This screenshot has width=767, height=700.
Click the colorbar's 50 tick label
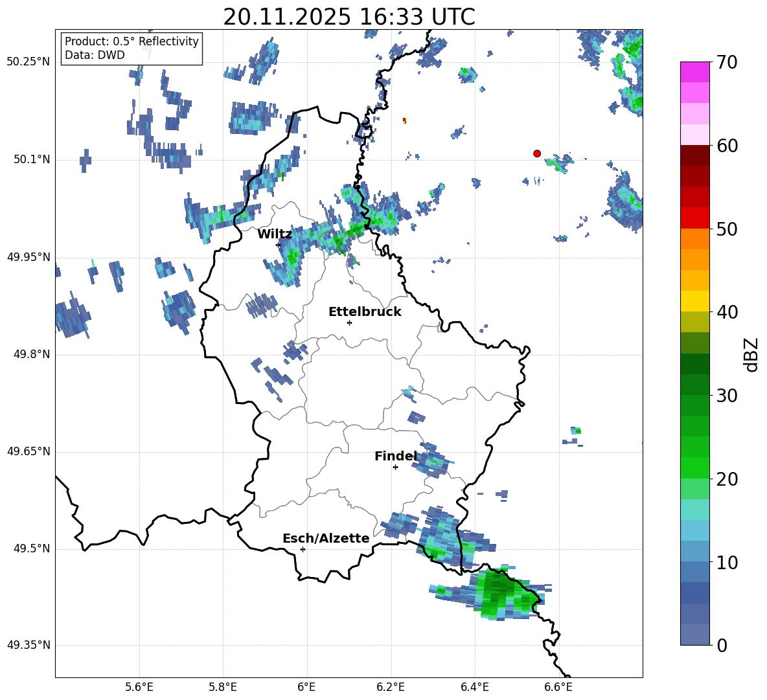pos(727,229)
